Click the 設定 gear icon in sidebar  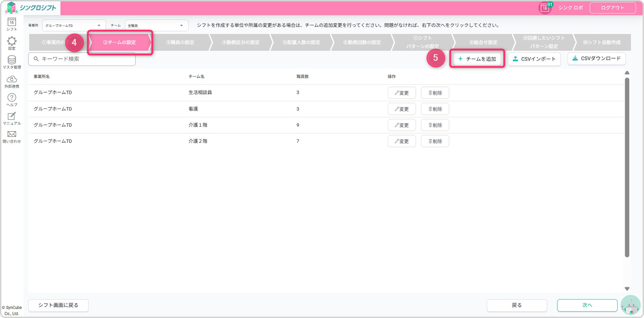(12, 42)
